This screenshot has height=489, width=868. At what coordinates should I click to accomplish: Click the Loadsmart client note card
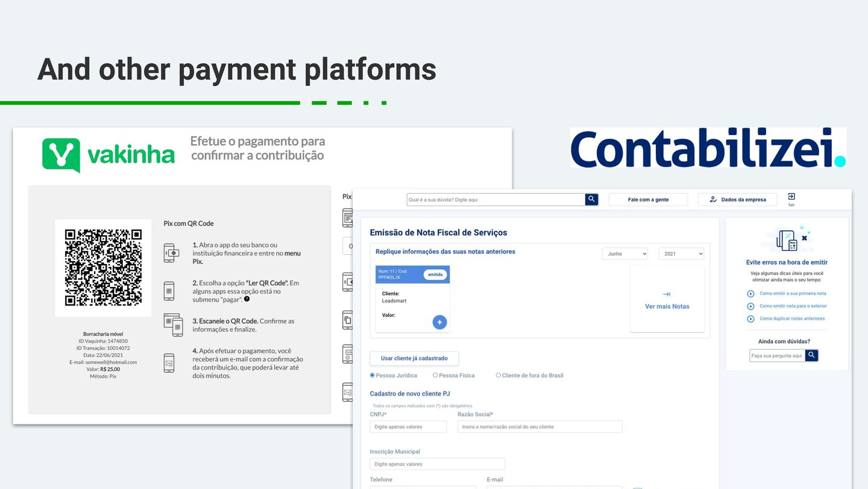(412, 299)
